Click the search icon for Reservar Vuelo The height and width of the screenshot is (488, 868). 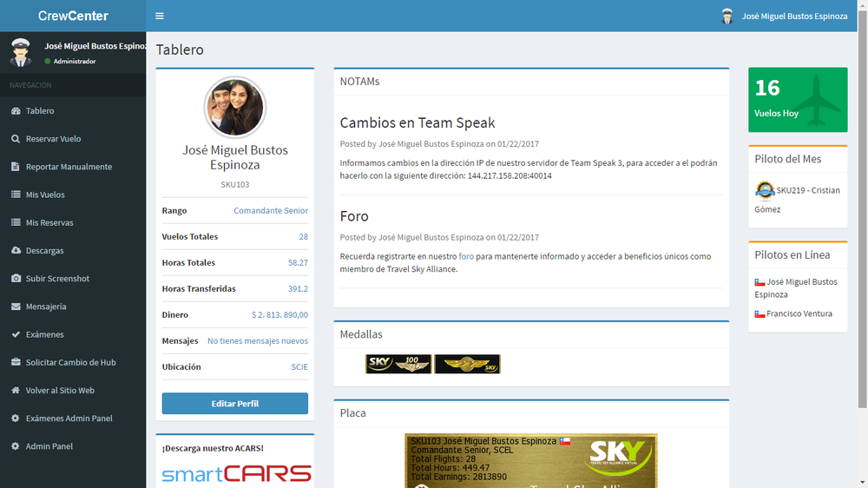(16, 139)
